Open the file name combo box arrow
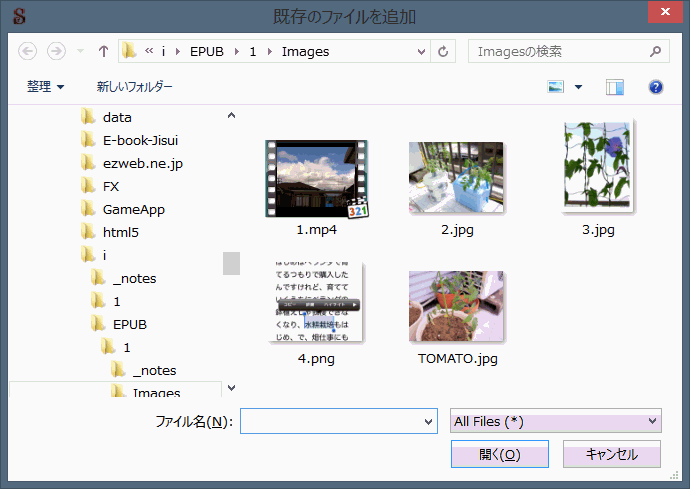Viewport: 690px width, 489px height. click(x=429, y=421)
